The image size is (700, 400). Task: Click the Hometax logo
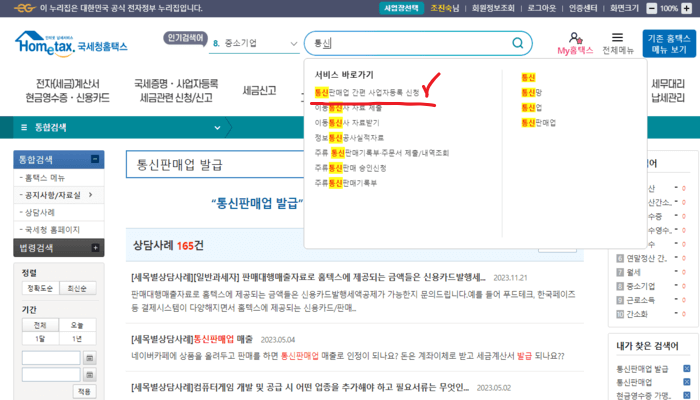pyautogui.click(x=71, y=44)
